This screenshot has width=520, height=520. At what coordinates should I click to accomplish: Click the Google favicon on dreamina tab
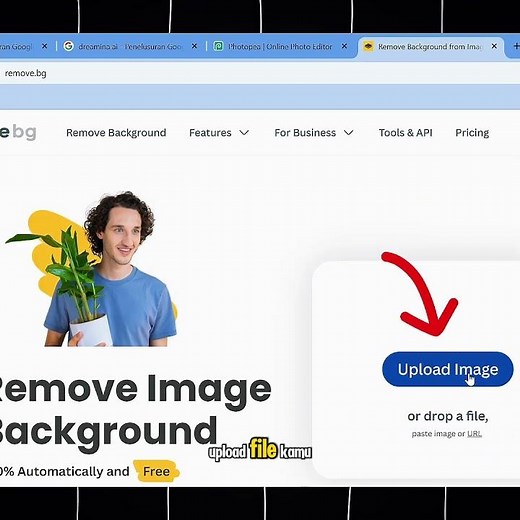[69, 46]
